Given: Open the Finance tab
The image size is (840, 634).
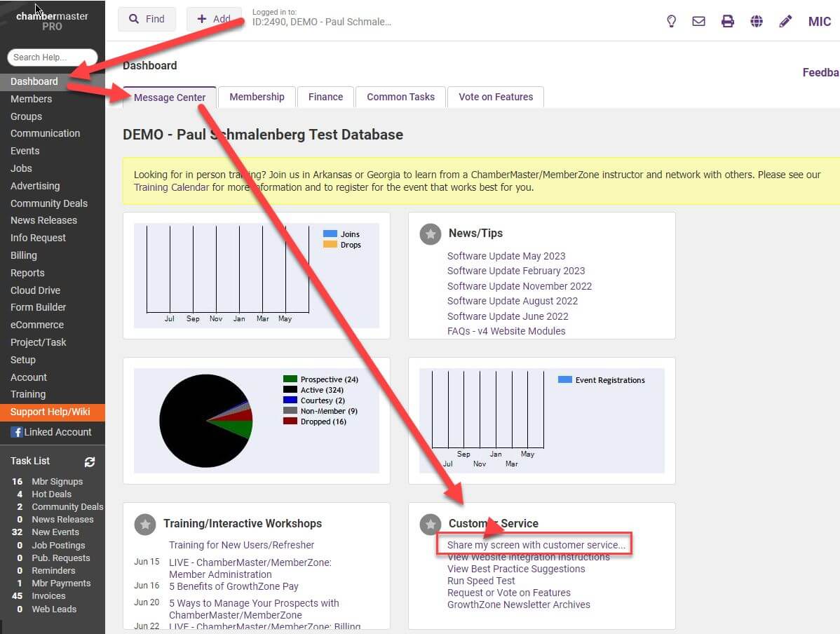Looking at the screenshot, I should [325, 97].
